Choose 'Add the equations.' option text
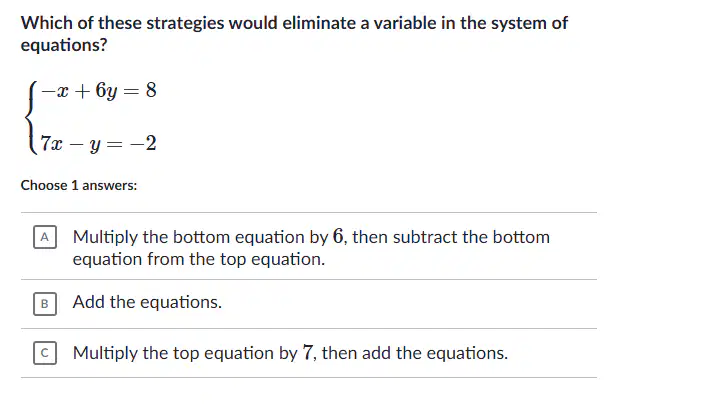 (147, 302)
